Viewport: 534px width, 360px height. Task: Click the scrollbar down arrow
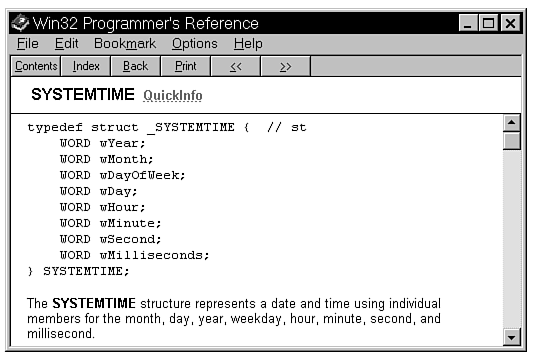coord(512,337)
